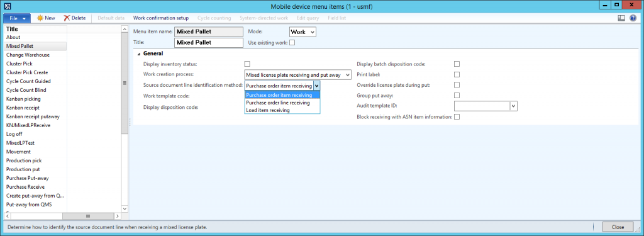Screen dimensions: 644x236
Task: Click the New record star icon
Action: click(x=40, y=18)
